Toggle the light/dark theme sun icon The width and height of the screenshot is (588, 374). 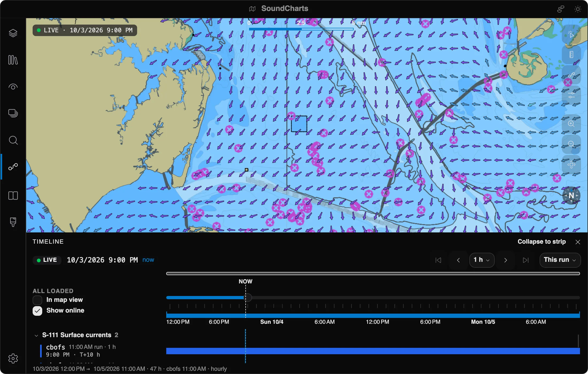point(578,9)
